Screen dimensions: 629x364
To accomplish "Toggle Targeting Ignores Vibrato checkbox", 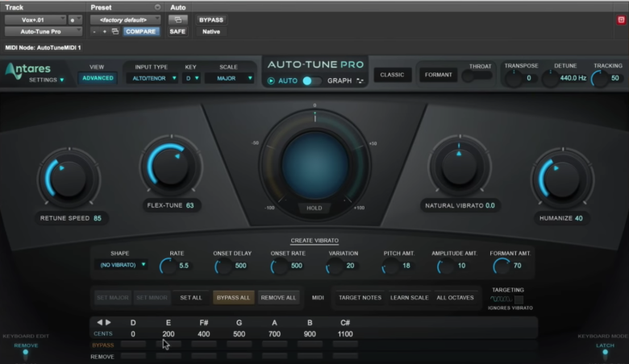I will tap(519, 300).
